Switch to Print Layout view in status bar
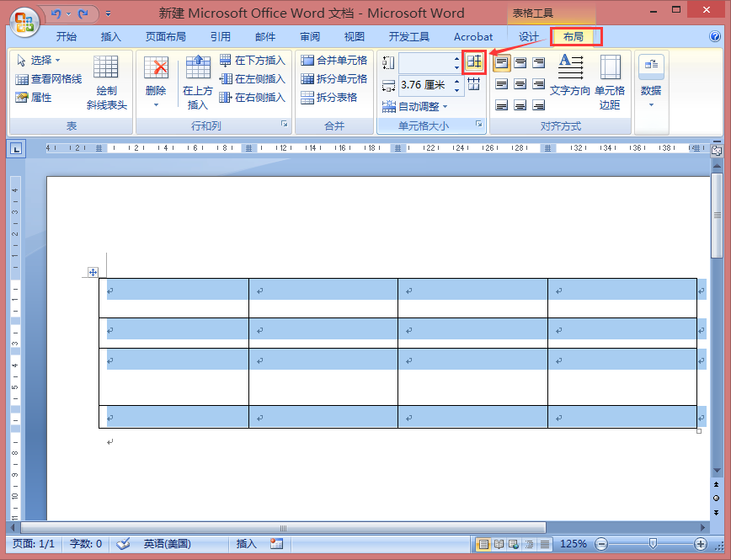This screenshot has width=731, height=560. pyautogui.click(x=484, y=544)
